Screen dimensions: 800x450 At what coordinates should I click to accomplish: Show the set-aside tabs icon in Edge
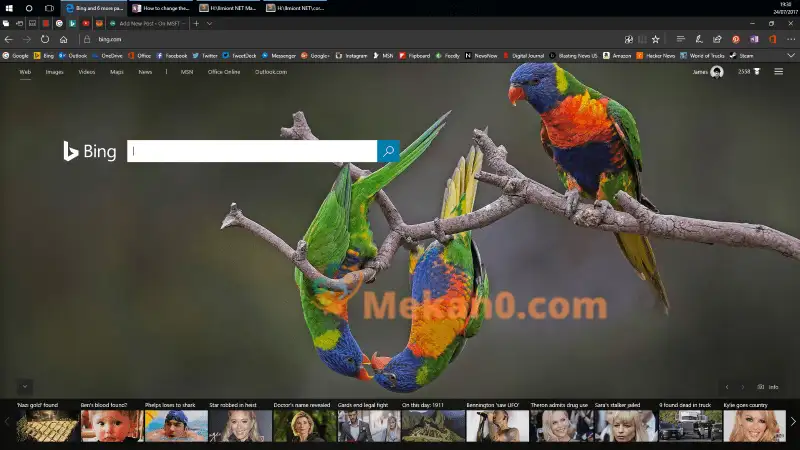point(6,23)
